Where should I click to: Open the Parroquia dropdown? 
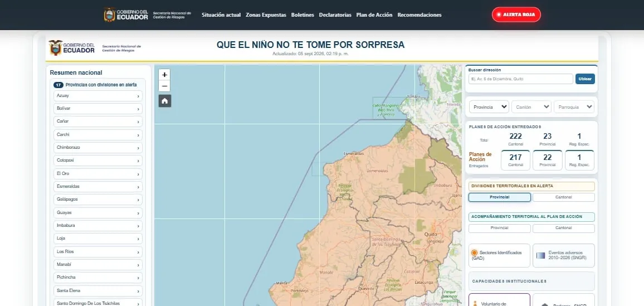coord(574,107)
